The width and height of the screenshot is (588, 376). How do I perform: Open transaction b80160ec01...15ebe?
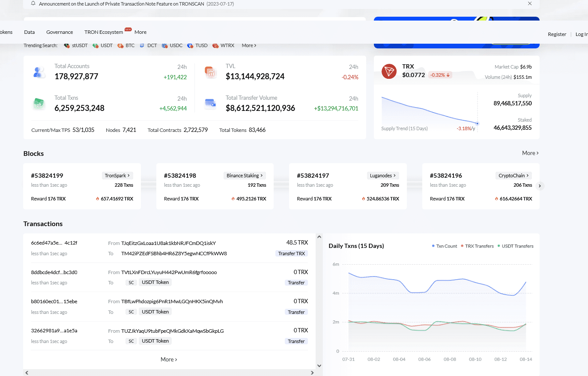click(54, 301)
